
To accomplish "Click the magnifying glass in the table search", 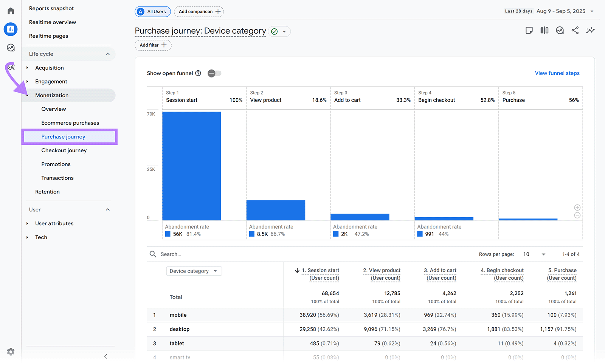I will (x=153, y=254).
